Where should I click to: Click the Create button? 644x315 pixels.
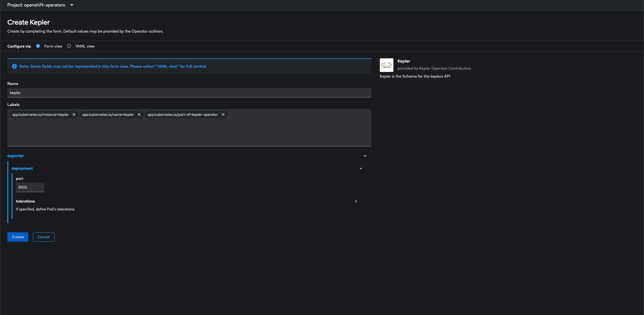point(18,237)
